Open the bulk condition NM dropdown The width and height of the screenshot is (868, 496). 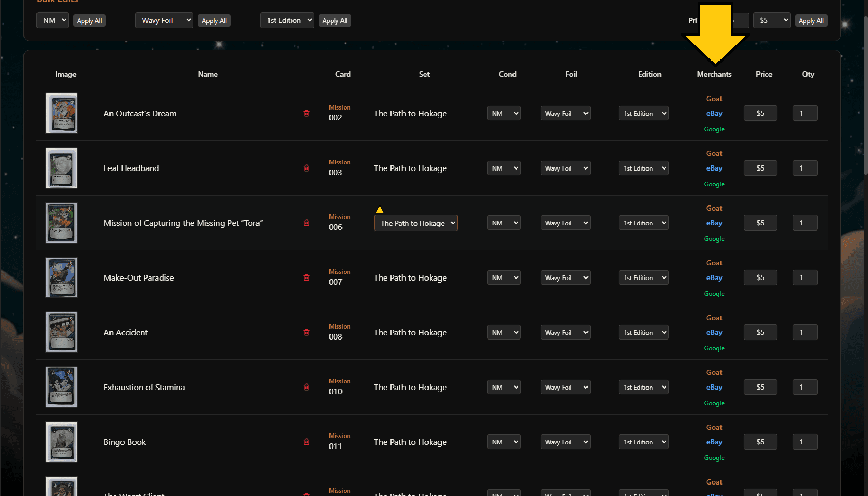[52, 20]
